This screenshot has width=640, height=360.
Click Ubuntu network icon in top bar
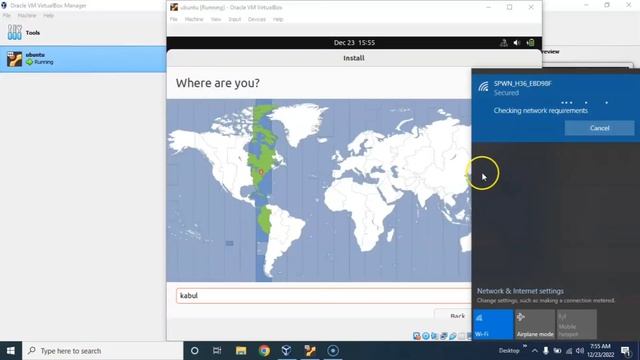504,42
